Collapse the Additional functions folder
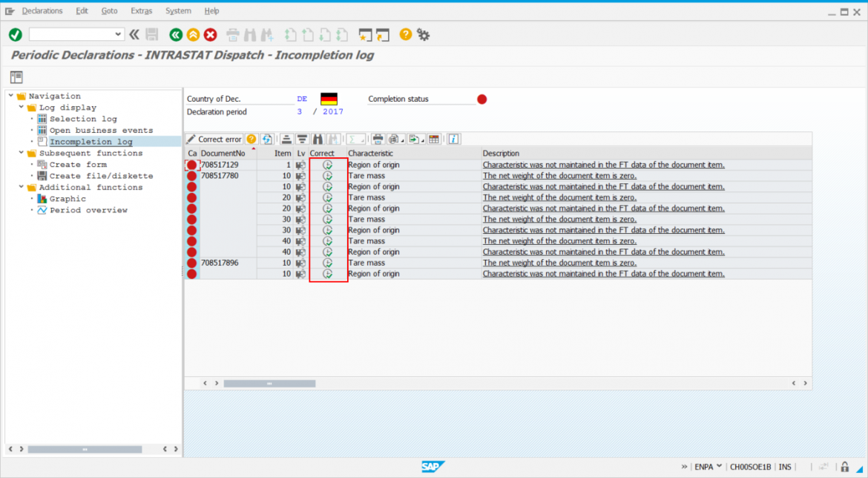This screenshot has height=478, width=868. point(21,187)
